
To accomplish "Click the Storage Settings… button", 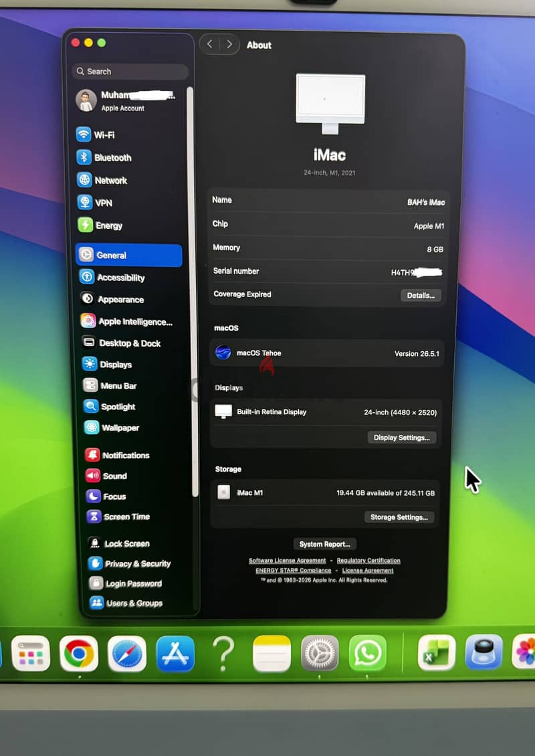I will (x=399, y=517).
